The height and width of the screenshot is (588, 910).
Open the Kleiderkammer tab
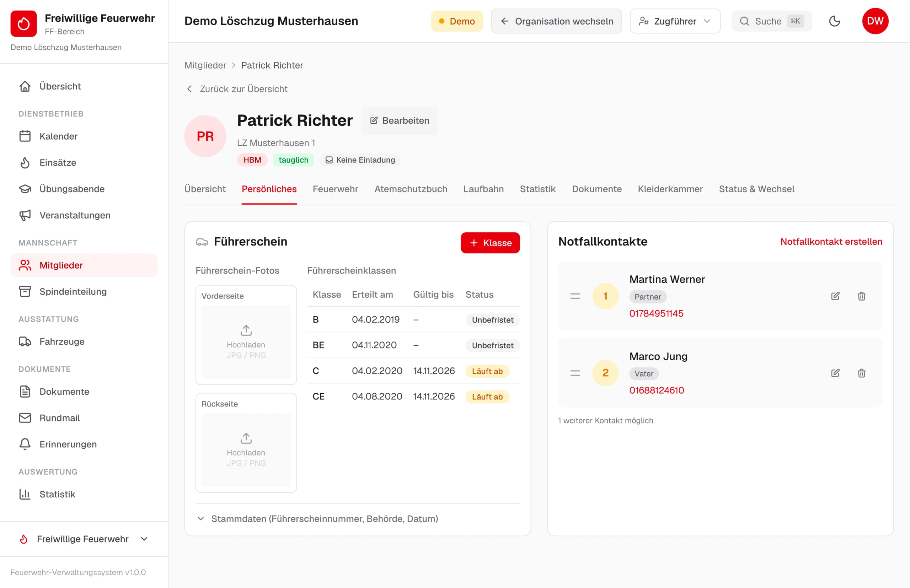click(670, 189)
